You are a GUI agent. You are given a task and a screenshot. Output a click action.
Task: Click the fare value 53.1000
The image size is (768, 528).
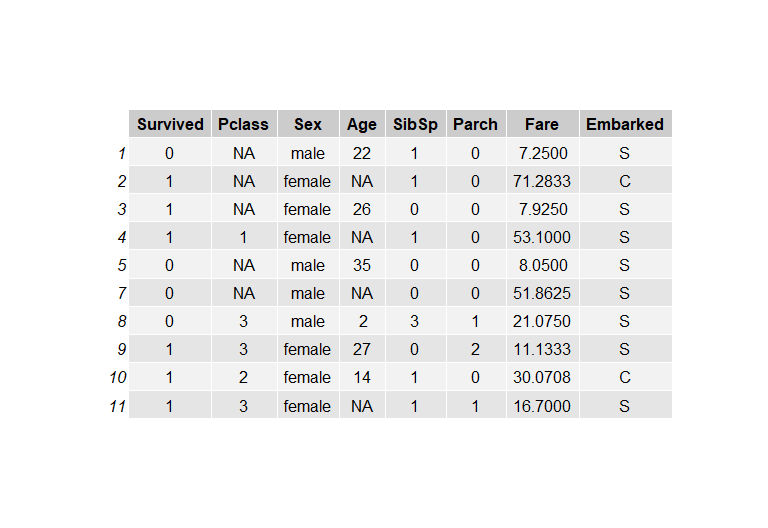coord(542,237)
